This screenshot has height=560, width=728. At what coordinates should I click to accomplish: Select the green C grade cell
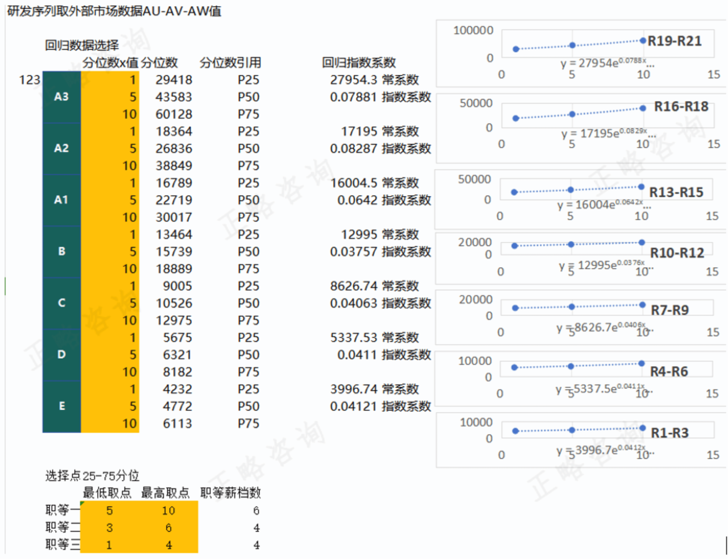click(61, 303)
